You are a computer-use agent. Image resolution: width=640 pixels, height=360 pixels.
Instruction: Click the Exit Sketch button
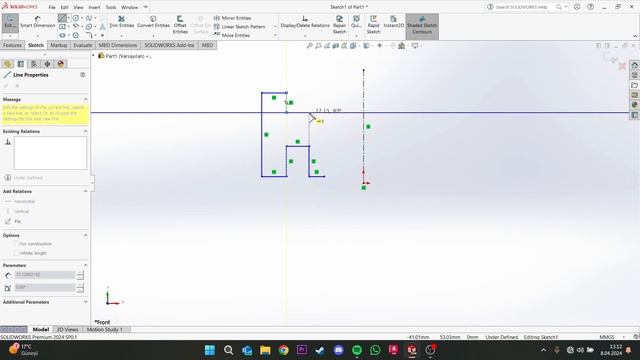coord(10,22)
